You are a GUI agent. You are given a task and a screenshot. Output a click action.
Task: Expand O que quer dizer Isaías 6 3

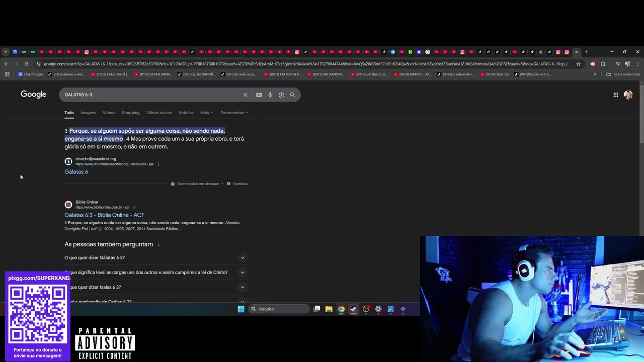pyautogui.click(x=156, y=287)
